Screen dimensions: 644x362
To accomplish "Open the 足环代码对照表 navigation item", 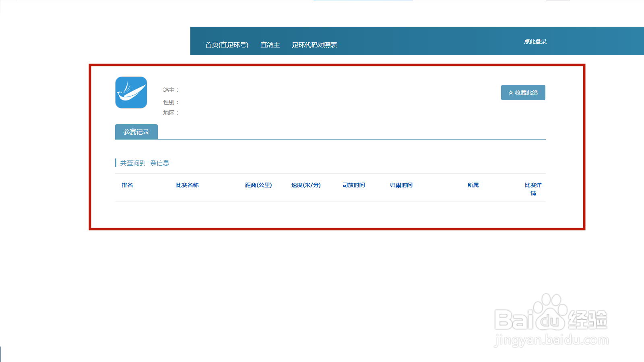I will [315, 45].
